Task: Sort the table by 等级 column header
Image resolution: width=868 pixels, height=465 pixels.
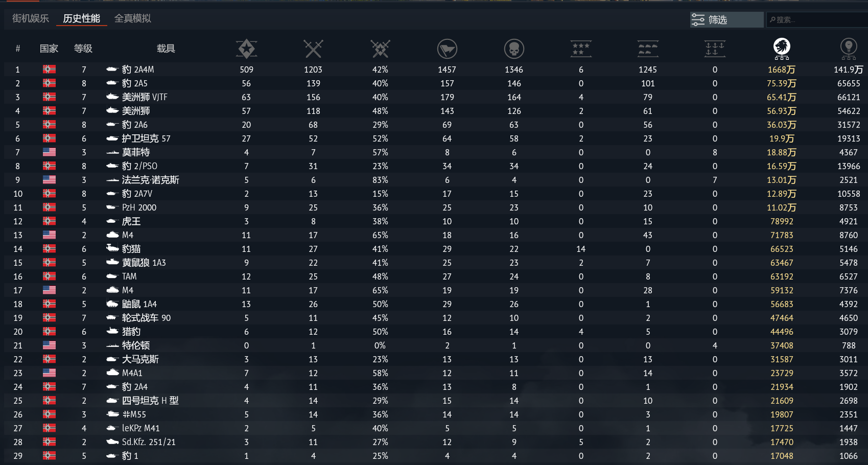Action: (x=83, y=49)
